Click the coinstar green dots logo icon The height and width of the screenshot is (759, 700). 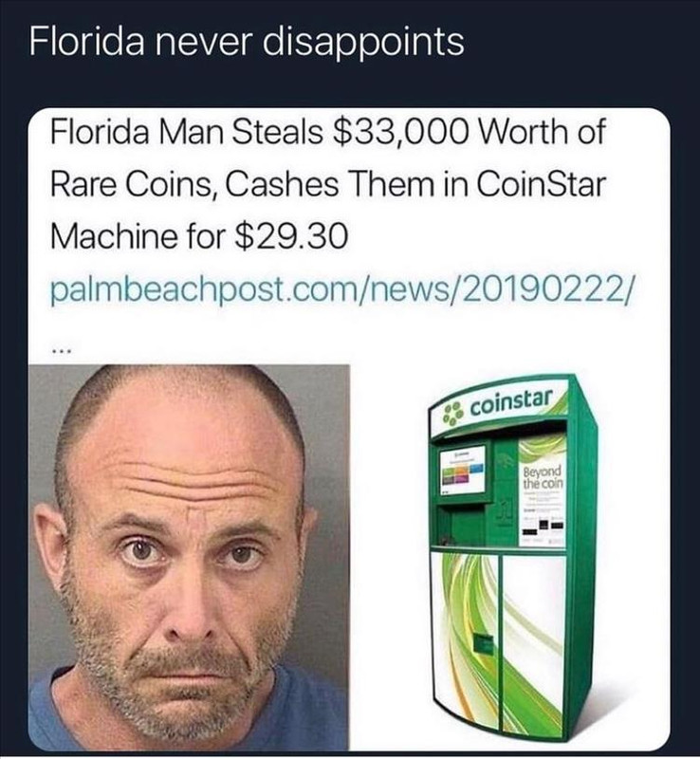pos(453,415)
